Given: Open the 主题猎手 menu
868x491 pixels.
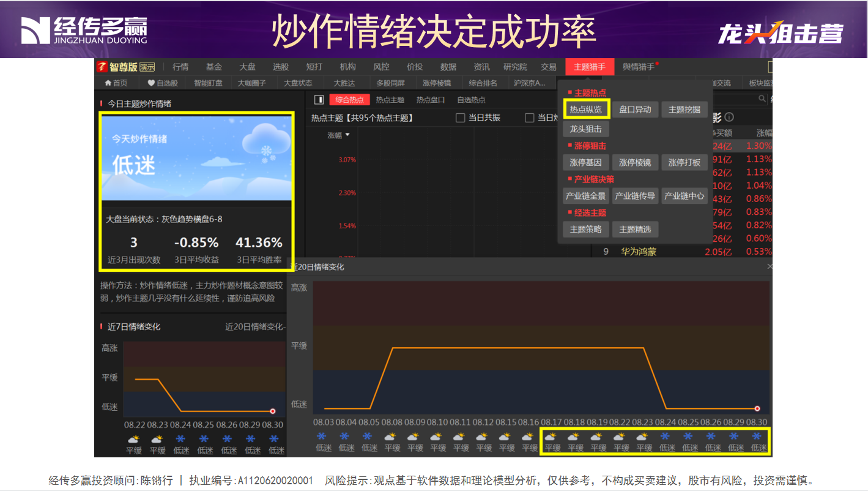Looking at the screenshot, I should (x=589, y=67).
